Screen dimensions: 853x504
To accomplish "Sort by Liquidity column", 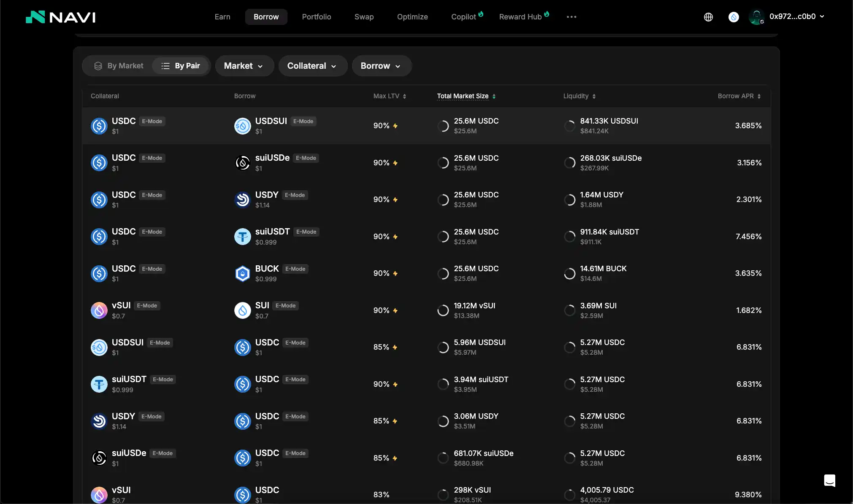I will tap(579, 96).
